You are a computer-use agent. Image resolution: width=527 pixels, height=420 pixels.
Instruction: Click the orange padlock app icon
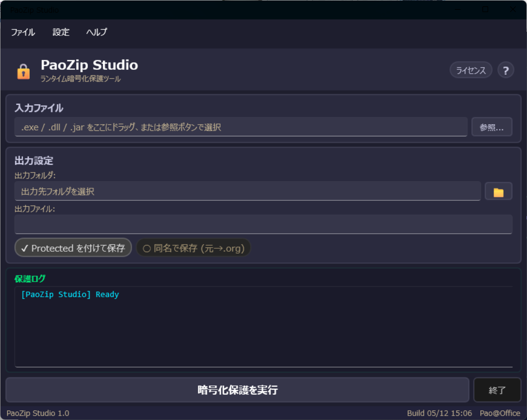pos(23,71)
